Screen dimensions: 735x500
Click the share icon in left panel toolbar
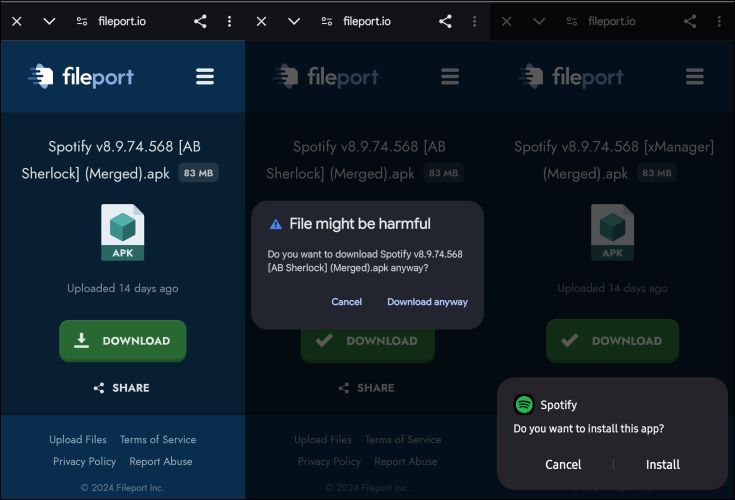[200, 22]
